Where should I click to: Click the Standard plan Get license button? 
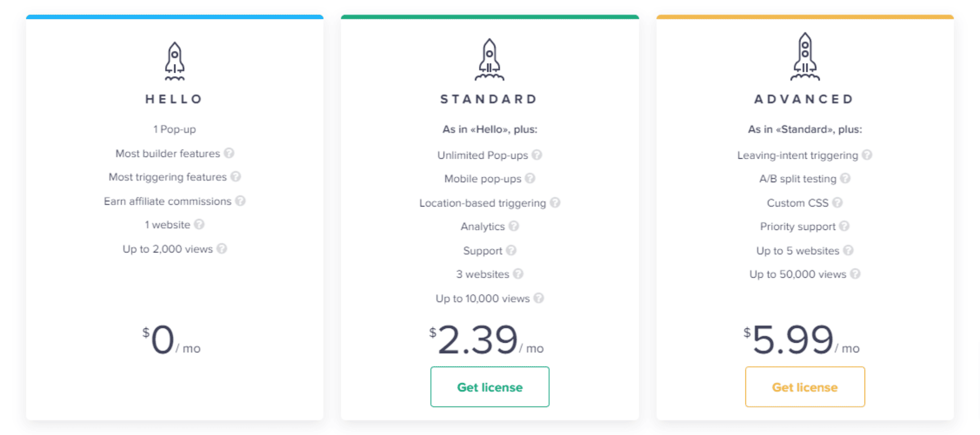point(490,387)
